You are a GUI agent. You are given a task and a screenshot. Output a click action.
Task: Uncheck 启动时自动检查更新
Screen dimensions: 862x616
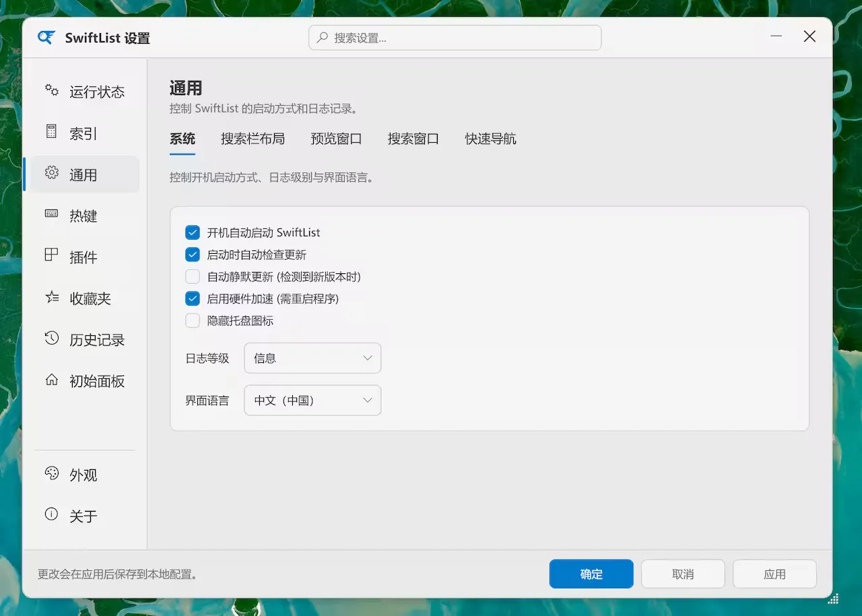tap(193, 255)
